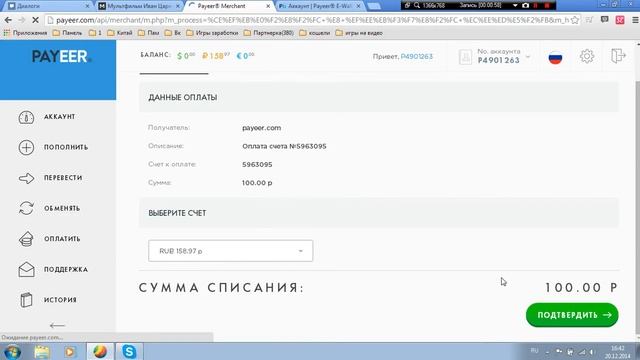The image size is (640, 360).
Task: Click the euro balance €0
Action: [245, 56]
